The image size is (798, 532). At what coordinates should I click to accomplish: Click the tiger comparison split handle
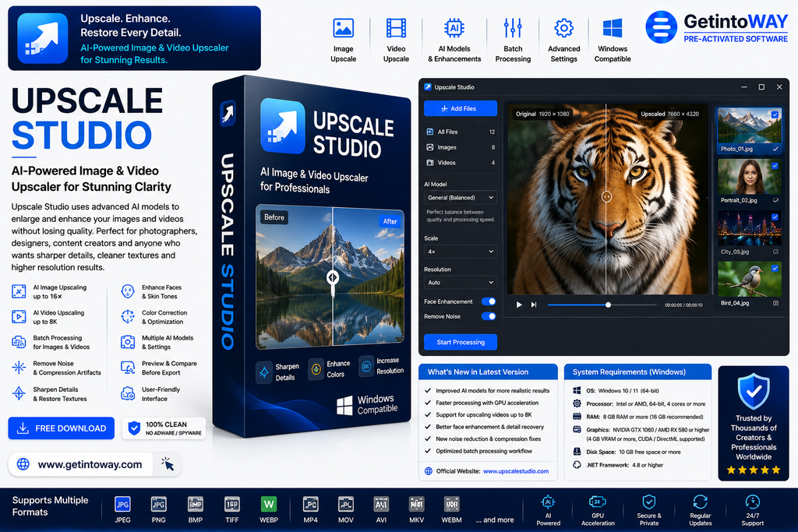coord(606,196)
